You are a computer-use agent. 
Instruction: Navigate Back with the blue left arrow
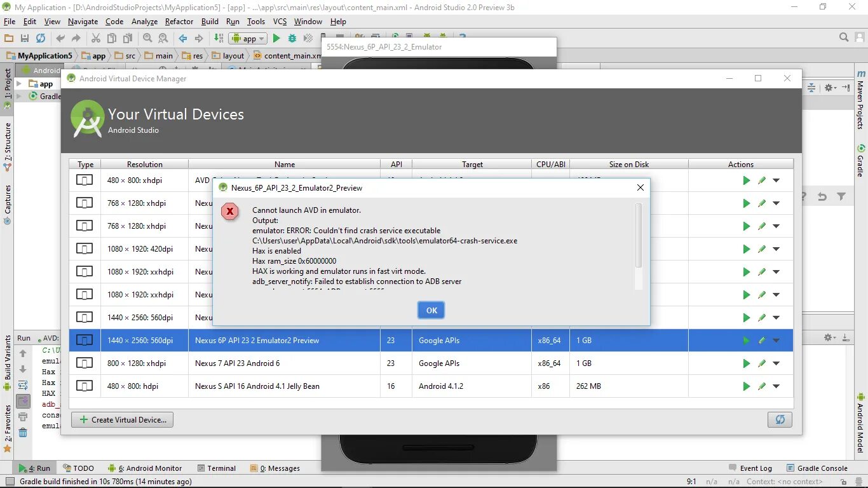[x=183, y=39]
